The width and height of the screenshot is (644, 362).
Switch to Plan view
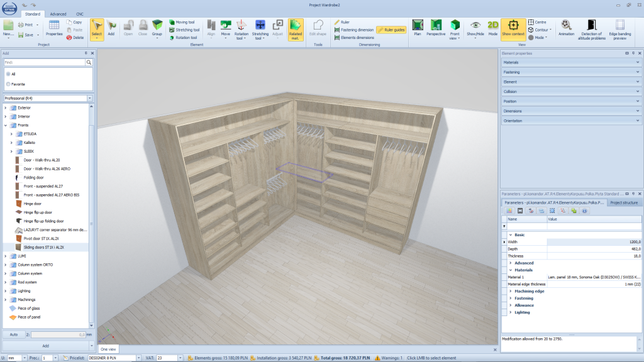[x=418, y=28]
